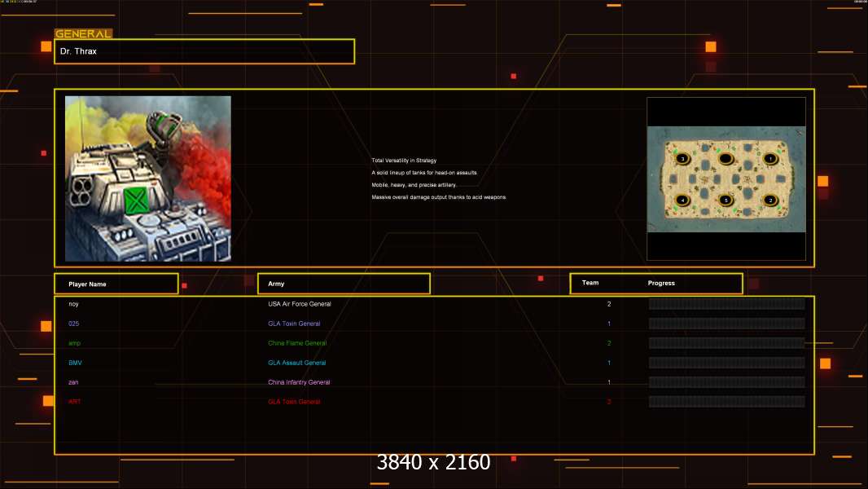Click 'A solid lineup of tanks' description line

pos(424,172)
